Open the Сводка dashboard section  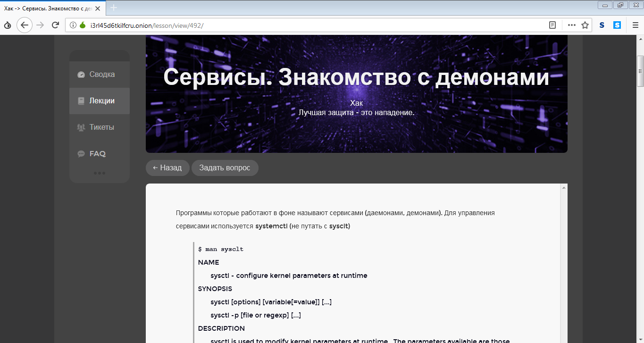click(99, 75)
